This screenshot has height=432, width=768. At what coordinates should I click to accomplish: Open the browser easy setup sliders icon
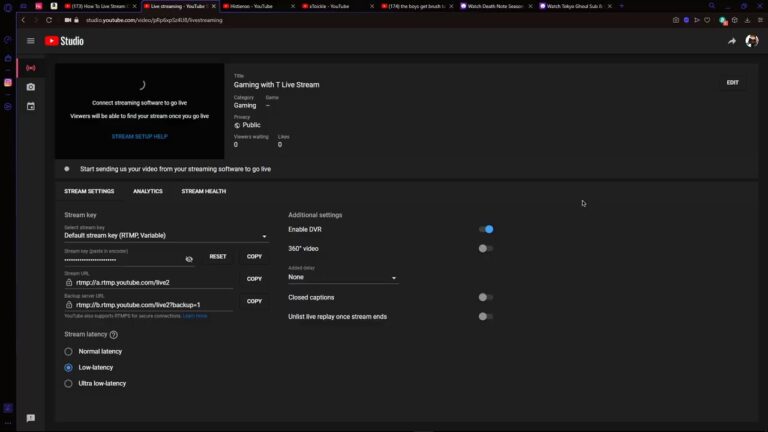760,20
